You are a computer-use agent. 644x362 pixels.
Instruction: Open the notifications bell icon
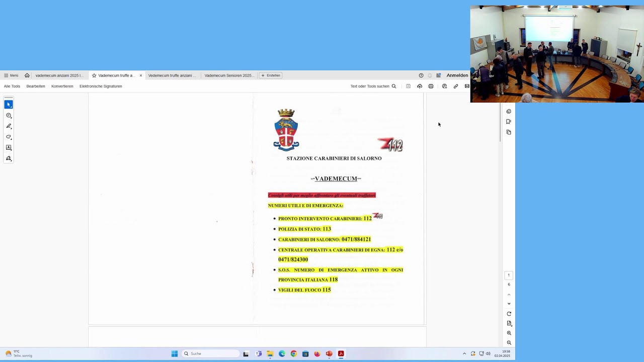click(430, 75)
